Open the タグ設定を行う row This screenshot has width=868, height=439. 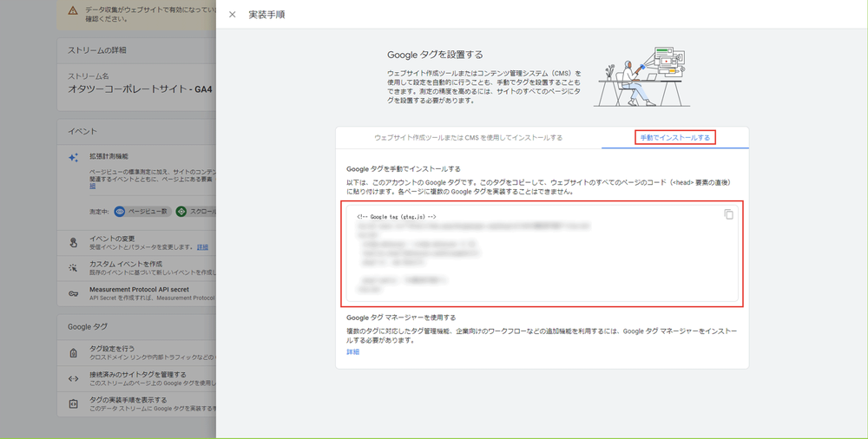137,352
